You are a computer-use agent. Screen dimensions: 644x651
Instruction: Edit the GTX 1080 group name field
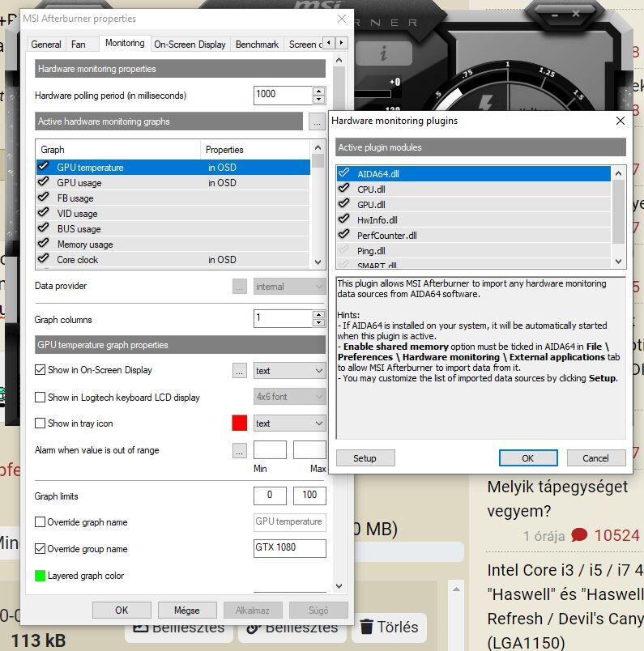(290, 548)
